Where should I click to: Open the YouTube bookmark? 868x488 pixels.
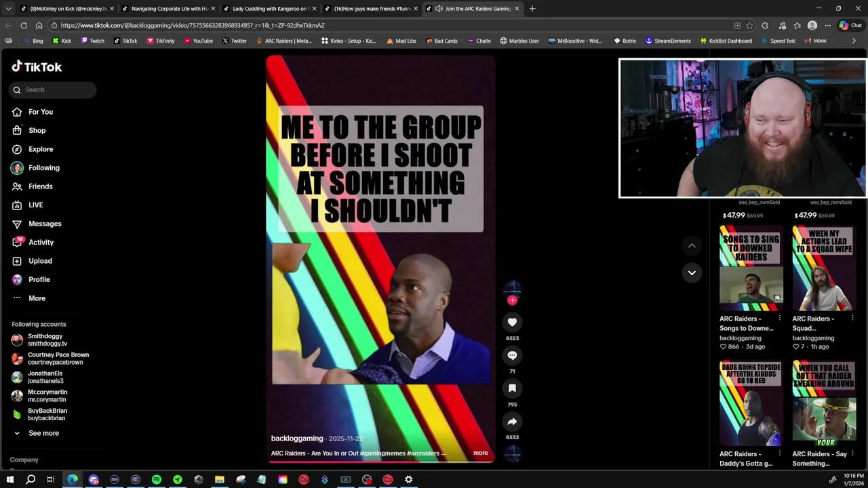pos(198,41)
